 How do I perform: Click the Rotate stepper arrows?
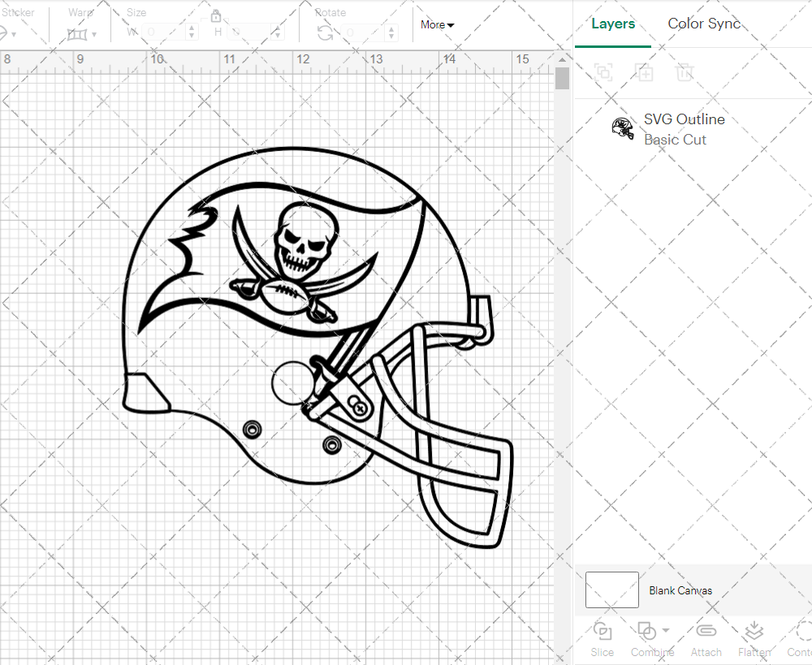(x=394, y=32)
